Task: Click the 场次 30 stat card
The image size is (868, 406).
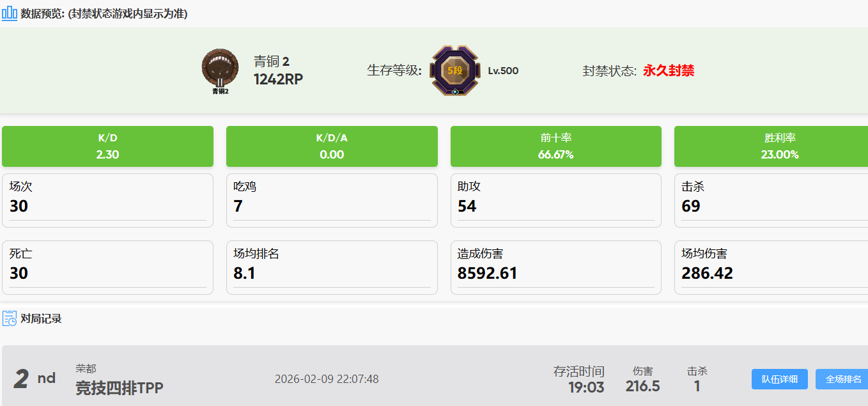Action: [x=107, y=200]
